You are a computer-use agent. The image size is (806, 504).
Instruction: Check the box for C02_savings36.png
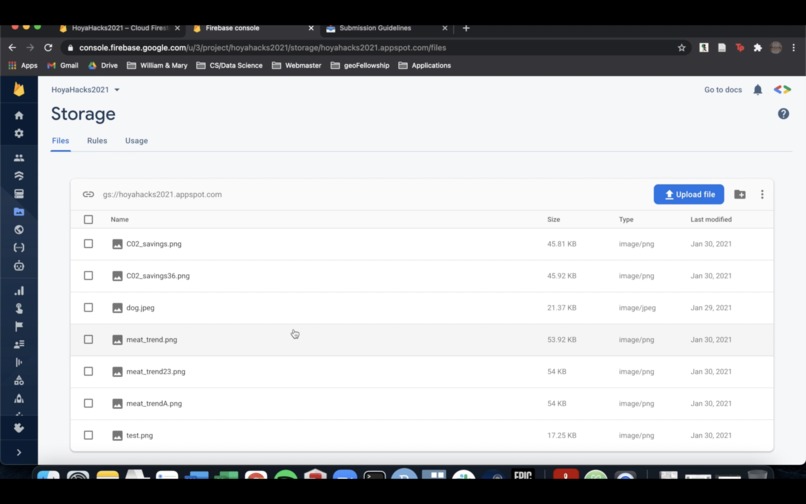click(x=88, y=276)
